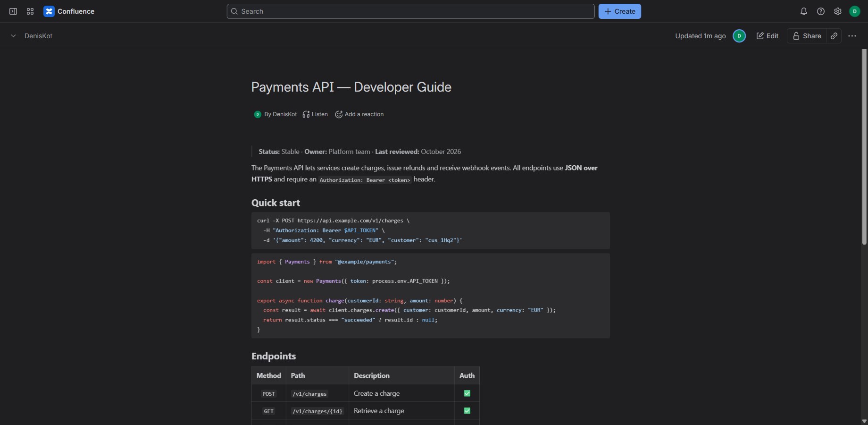
Task: Click the search magnifier icon
Action: [x=234, y=11]
